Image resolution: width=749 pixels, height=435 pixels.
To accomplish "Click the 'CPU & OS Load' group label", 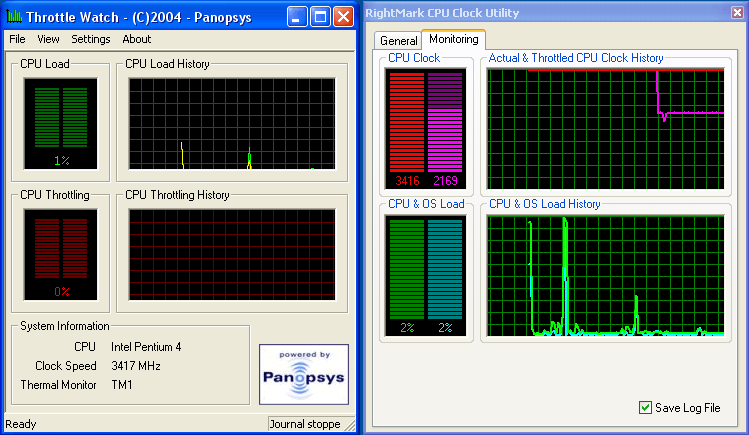I will coord(426,204).
